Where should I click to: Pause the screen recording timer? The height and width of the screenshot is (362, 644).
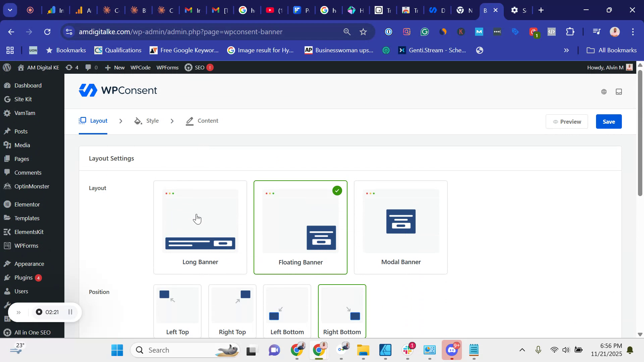(70, 312)
